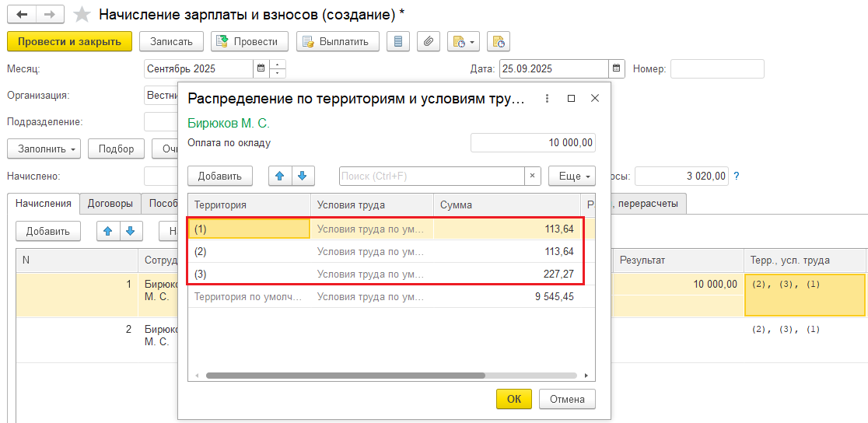
Task: Sort by Сумма column header
Action: 506,205
